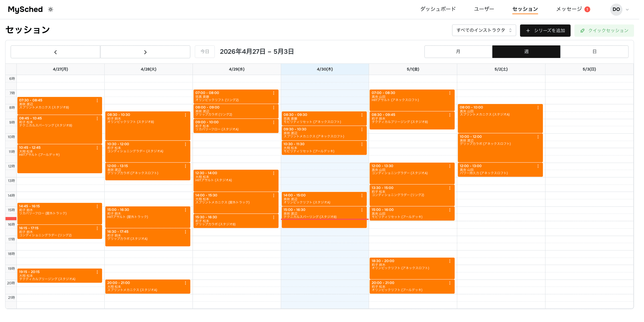Open options for 12:00 パワー持久力 session
This screenshot has height=322, width=644.
pyautogui.click(x=538, y=166)
